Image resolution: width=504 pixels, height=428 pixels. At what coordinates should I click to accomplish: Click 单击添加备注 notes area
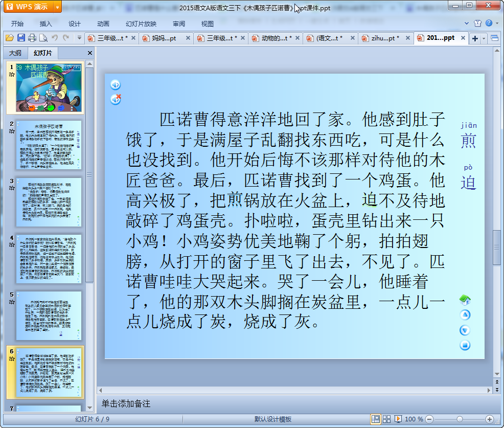point(126,404)
